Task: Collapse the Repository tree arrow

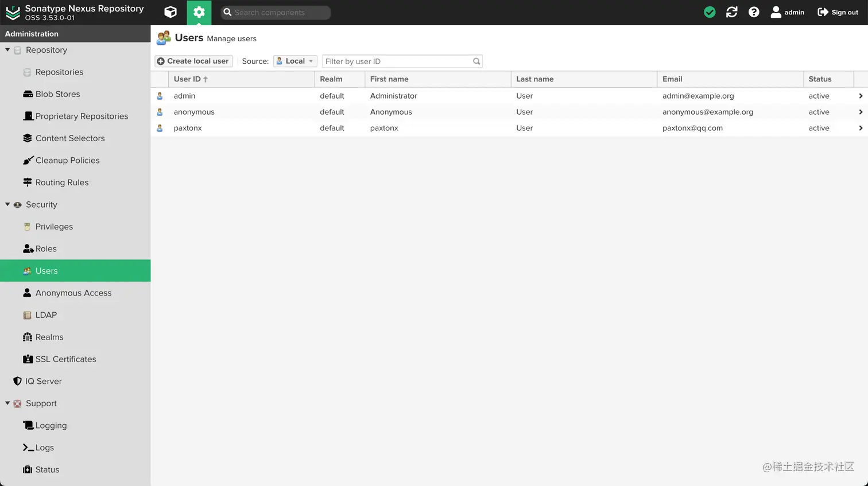Action: coord(7,50)
